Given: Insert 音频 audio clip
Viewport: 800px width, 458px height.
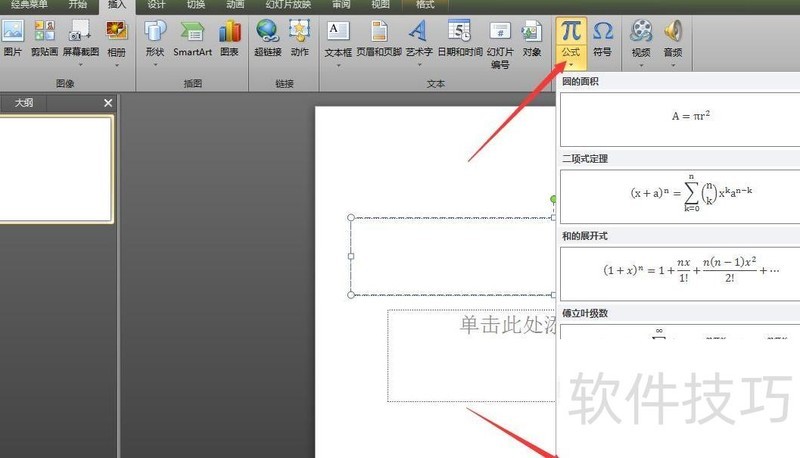Looking at the screenshot, I should coord(673,31).
